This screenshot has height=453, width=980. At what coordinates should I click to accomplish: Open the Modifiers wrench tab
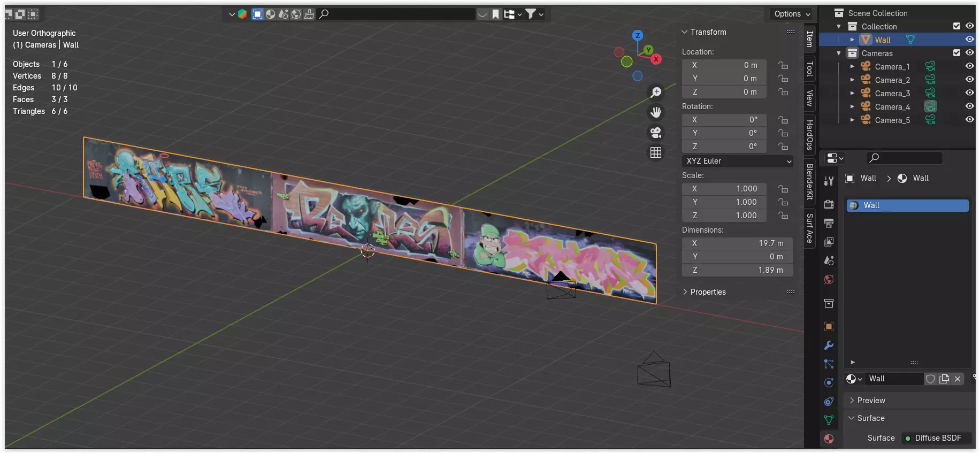829,345
